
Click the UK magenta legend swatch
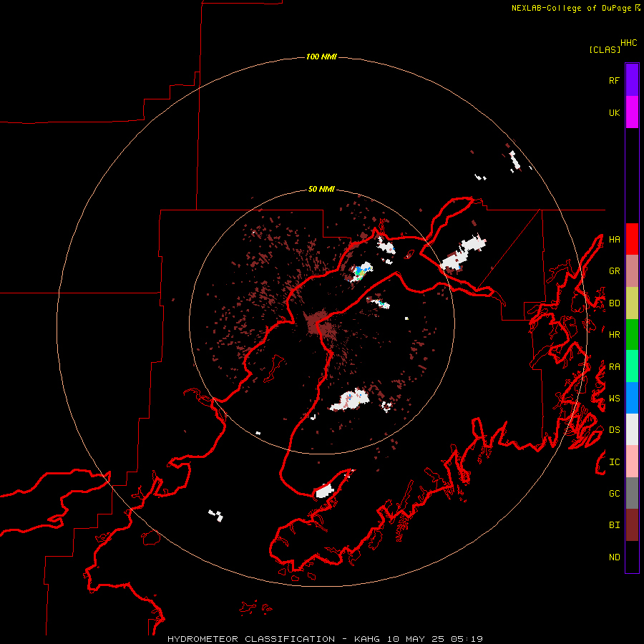click(x=632, y=112)
